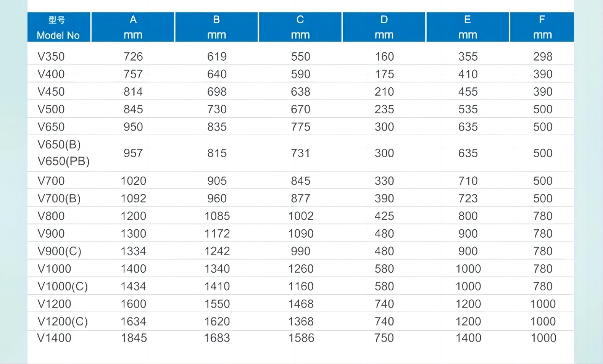603x364 pixels.
Task: Select the C mm column header
Action: (300, 27)
